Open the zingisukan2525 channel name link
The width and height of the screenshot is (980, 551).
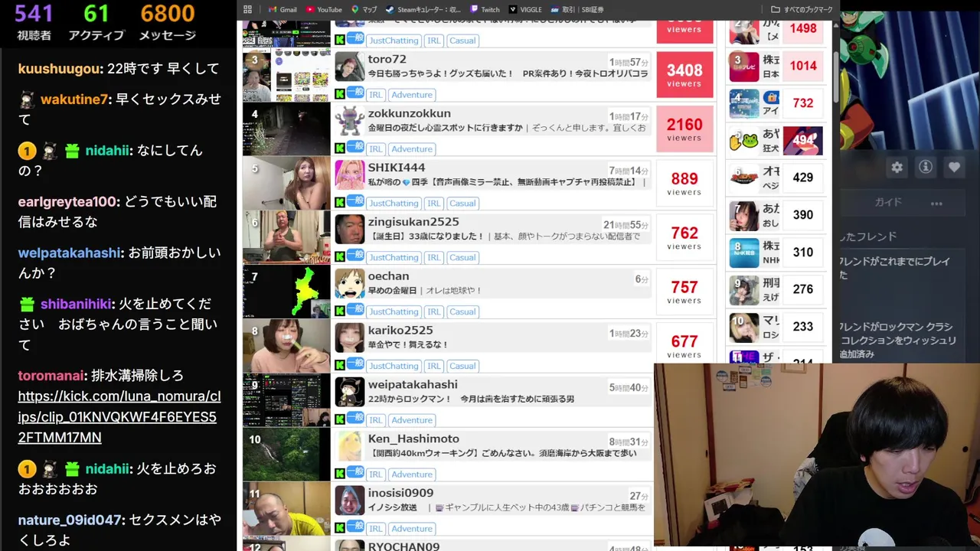click(x=413, y=222)
